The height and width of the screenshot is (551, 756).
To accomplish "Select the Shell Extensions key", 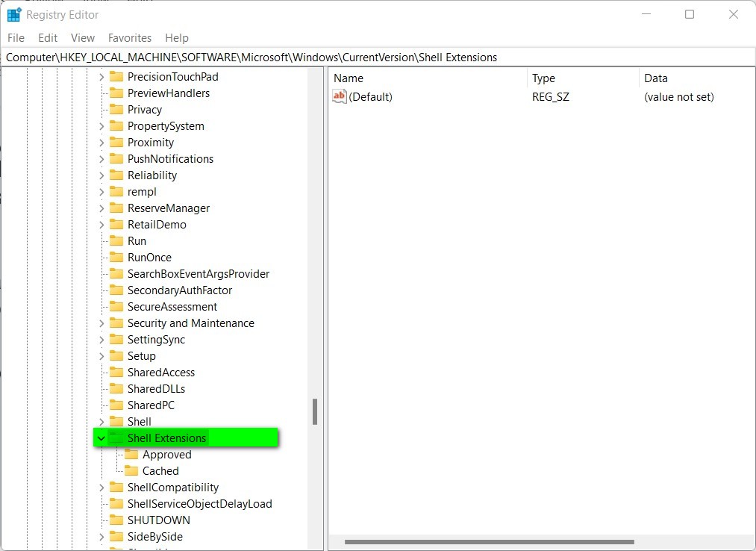I will (167, 438).
